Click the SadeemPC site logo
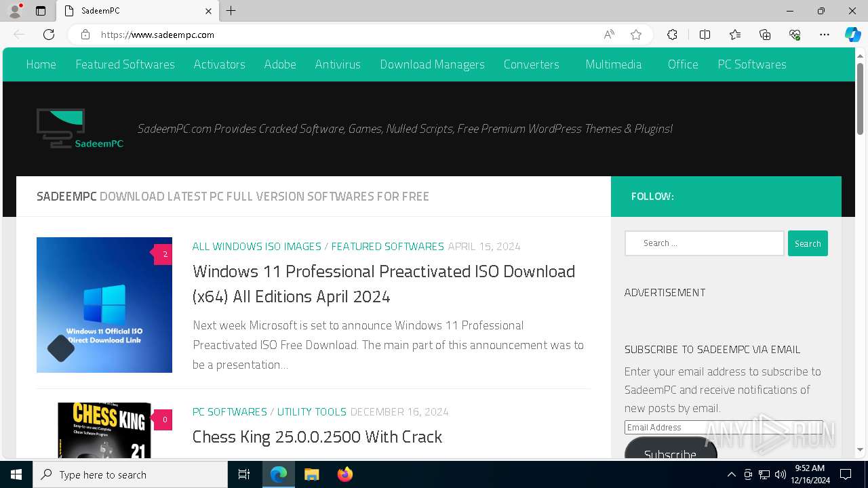 click(80, 128)
